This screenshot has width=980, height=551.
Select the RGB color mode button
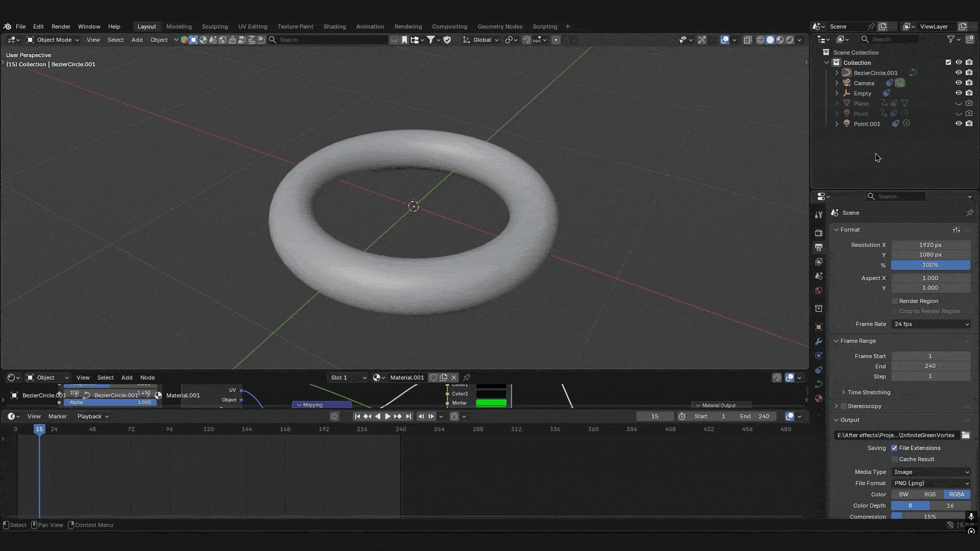[930, 494]
